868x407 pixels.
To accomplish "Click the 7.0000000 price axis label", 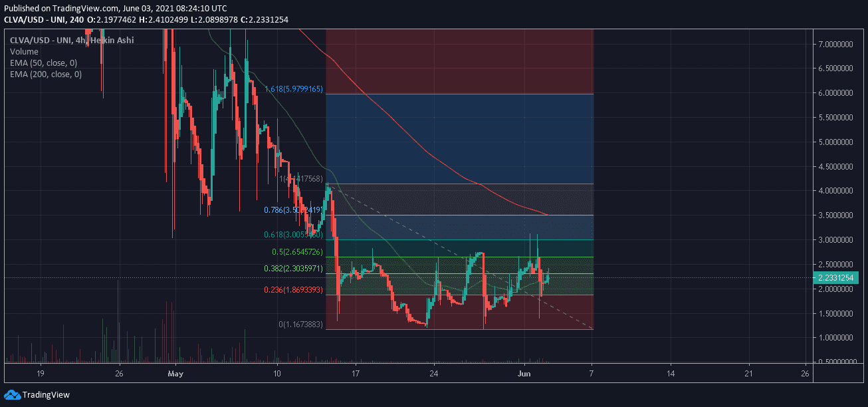I will tap(835, 45).
